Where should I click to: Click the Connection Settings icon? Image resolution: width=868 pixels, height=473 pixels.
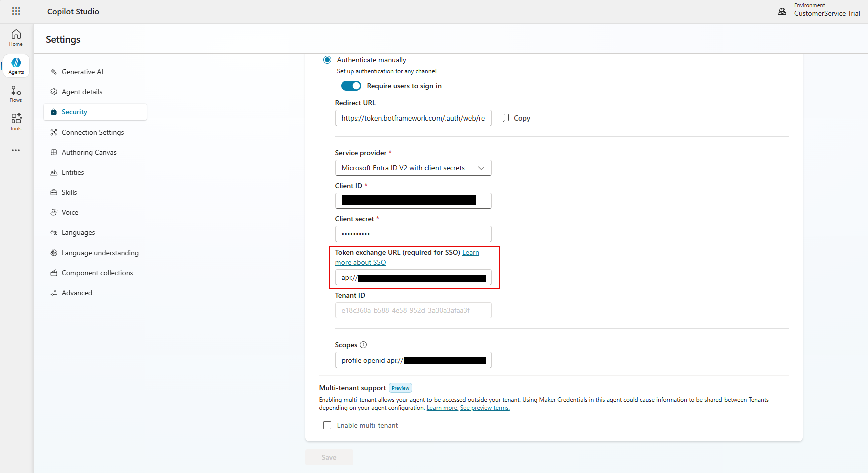[x=54, y=132]
